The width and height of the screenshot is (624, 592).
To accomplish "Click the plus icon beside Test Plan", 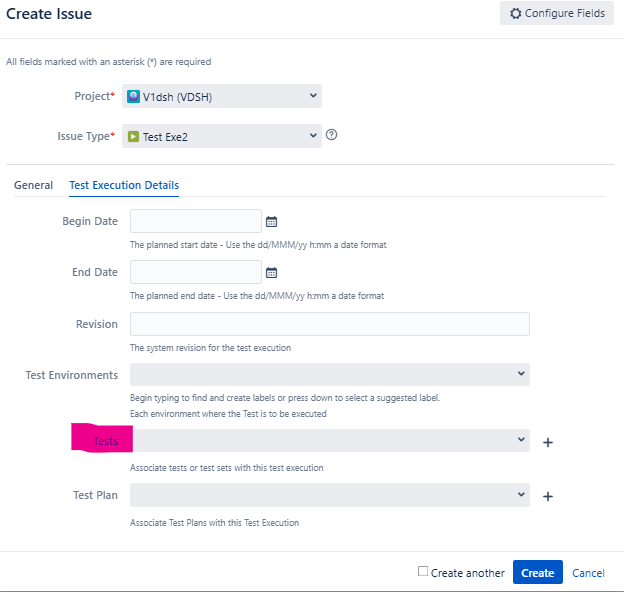I will pyautogui.click(x=548, y=495).
